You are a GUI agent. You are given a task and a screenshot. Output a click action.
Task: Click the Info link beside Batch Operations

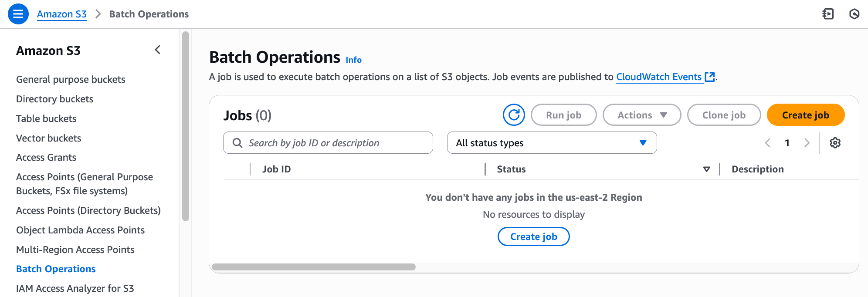tap(353, 60)
